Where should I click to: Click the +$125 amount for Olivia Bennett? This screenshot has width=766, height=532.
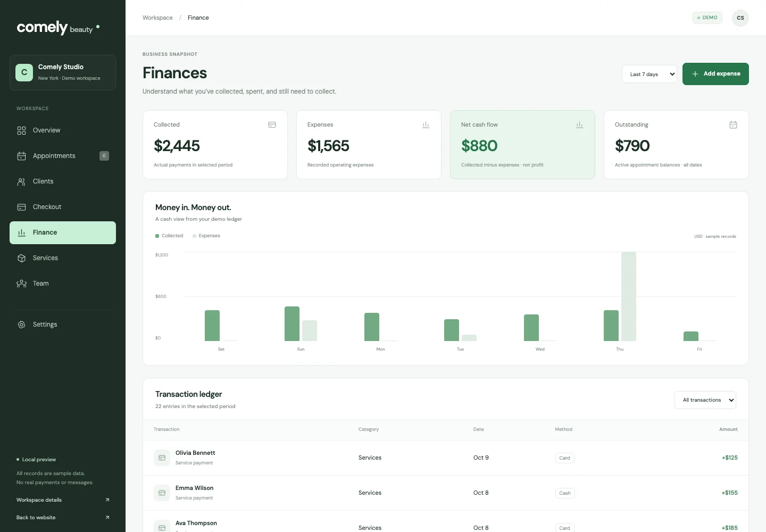[729, 458]
